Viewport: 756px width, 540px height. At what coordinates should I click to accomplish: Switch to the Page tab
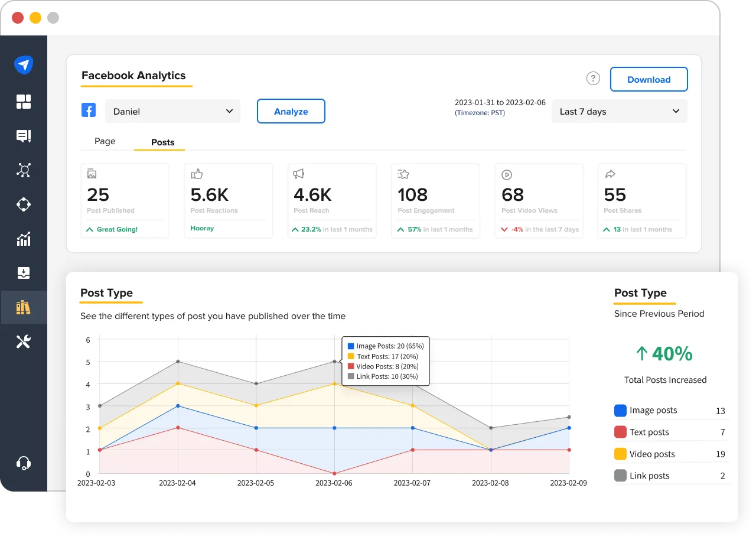pyautogui.click(x=105, y=141)
